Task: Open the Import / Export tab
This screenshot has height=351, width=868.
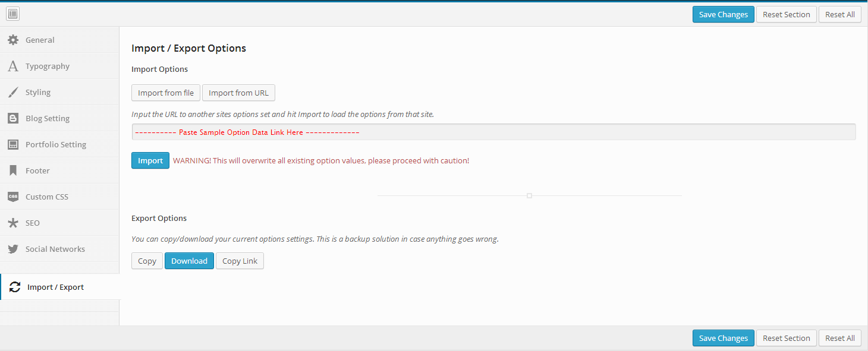Action: click(55, 287)
